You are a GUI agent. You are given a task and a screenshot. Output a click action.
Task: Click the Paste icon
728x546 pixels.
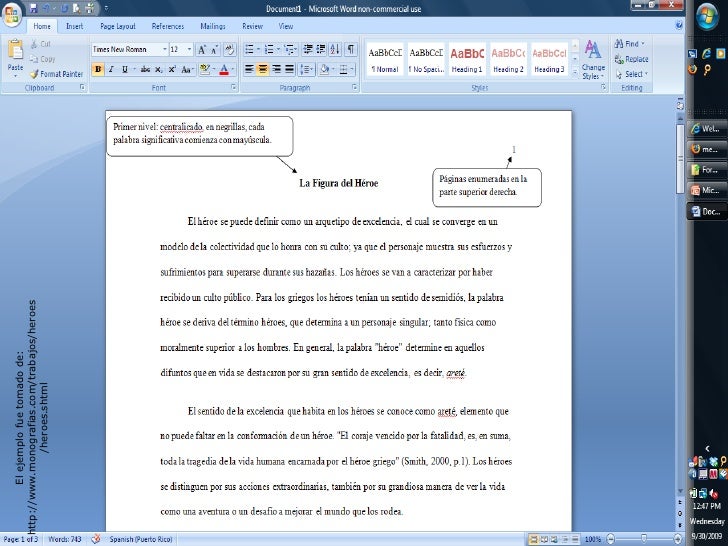click(16, 52)
